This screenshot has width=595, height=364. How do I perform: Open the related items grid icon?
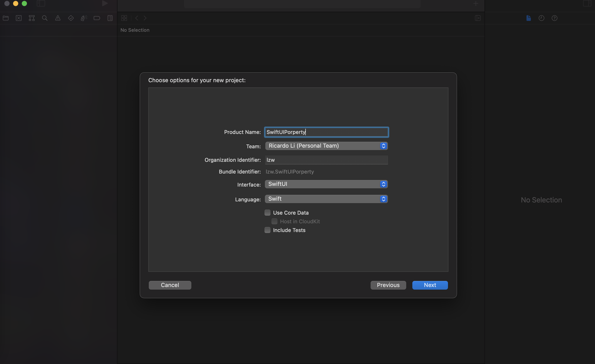124,18
